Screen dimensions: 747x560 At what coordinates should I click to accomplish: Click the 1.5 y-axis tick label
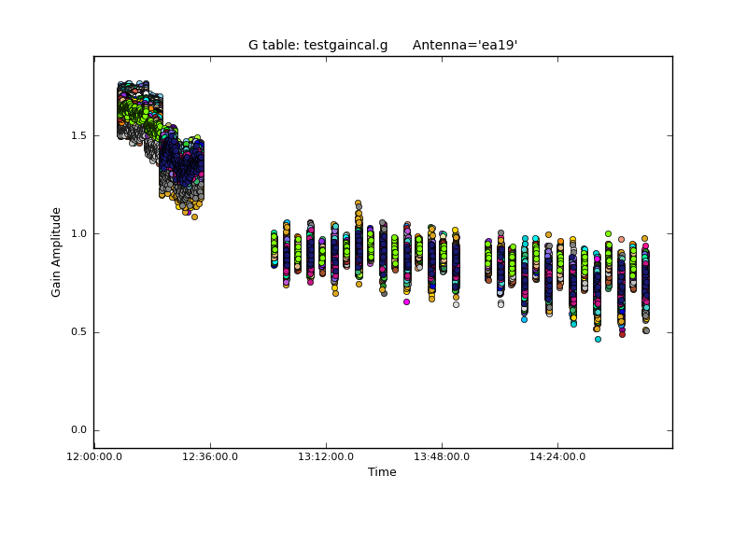point(78,135)
